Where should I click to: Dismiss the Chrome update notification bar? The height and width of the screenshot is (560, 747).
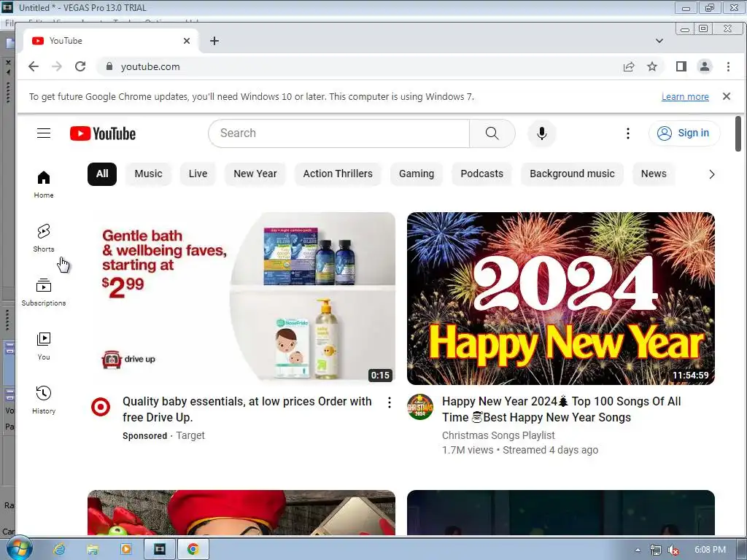[x=727, y=96]
